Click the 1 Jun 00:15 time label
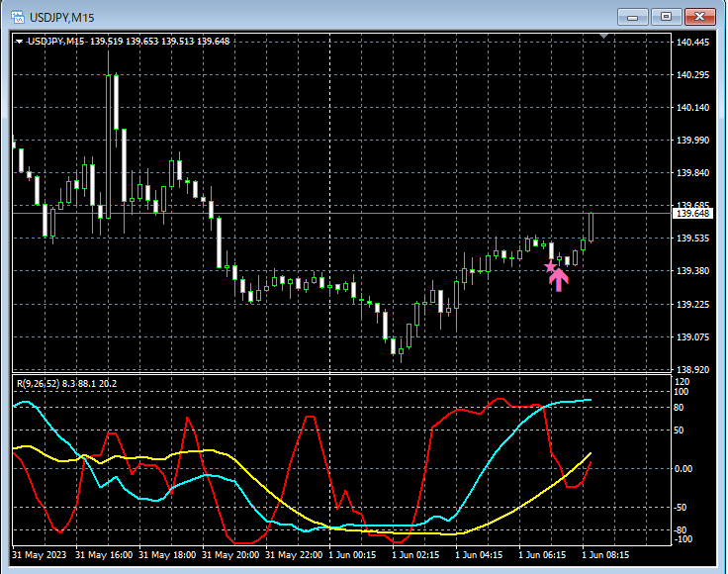Screen dimensions: 728x574 click(352, 555)
